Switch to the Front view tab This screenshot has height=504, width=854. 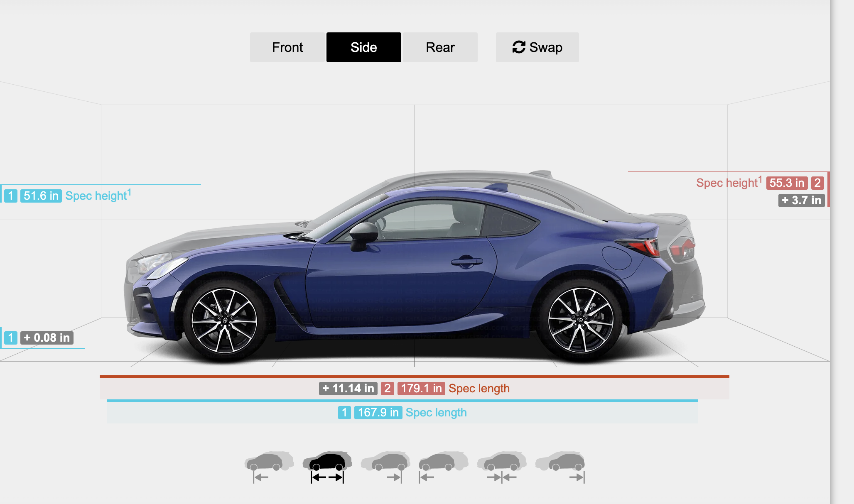(x=287, y=47)
